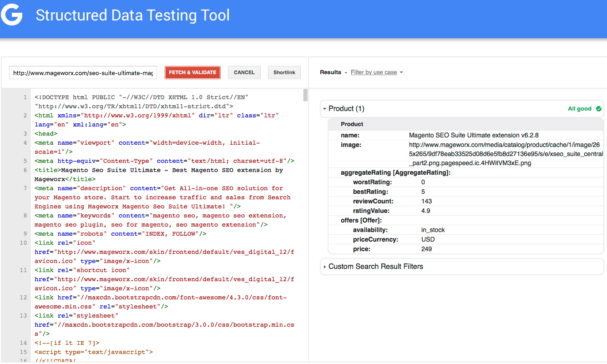Select the Product table header row
Screen dimensions: 607x364
pyautogui.click(x=465, y=124)
